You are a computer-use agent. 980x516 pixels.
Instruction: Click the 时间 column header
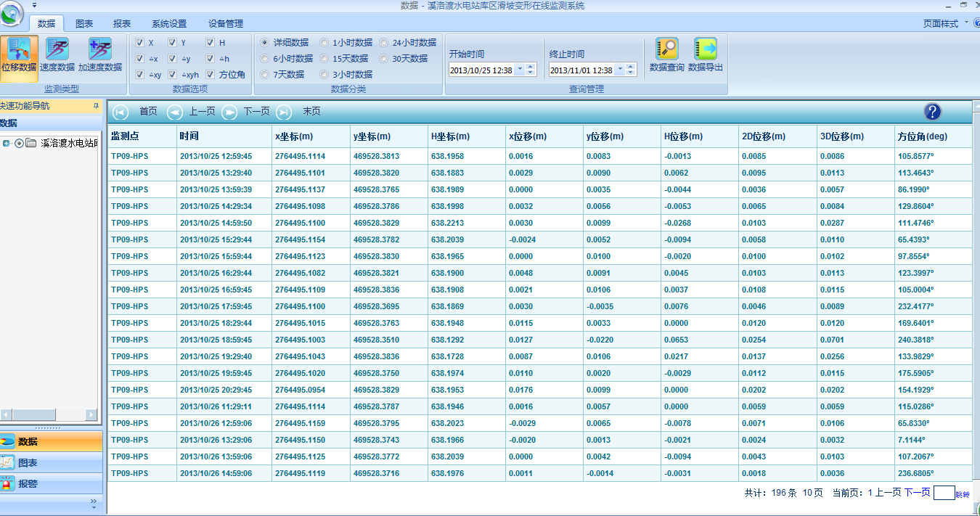[224, 136]
